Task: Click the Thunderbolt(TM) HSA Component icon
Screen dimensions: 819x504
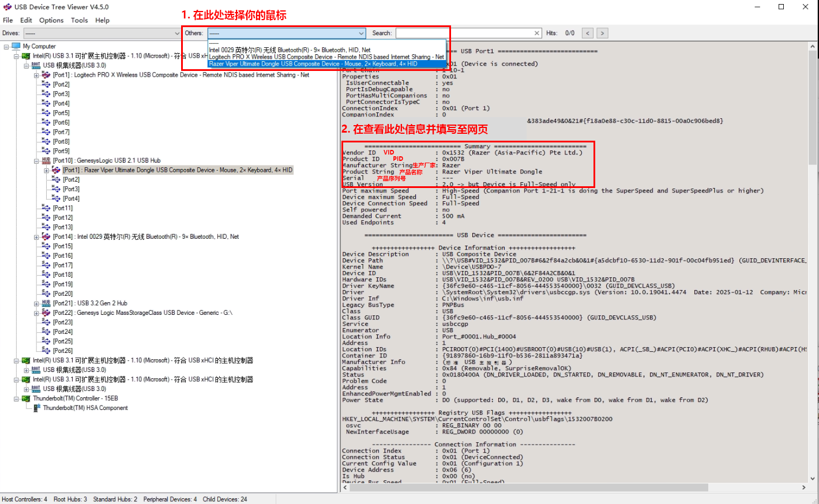Action: tap(36, 408)
